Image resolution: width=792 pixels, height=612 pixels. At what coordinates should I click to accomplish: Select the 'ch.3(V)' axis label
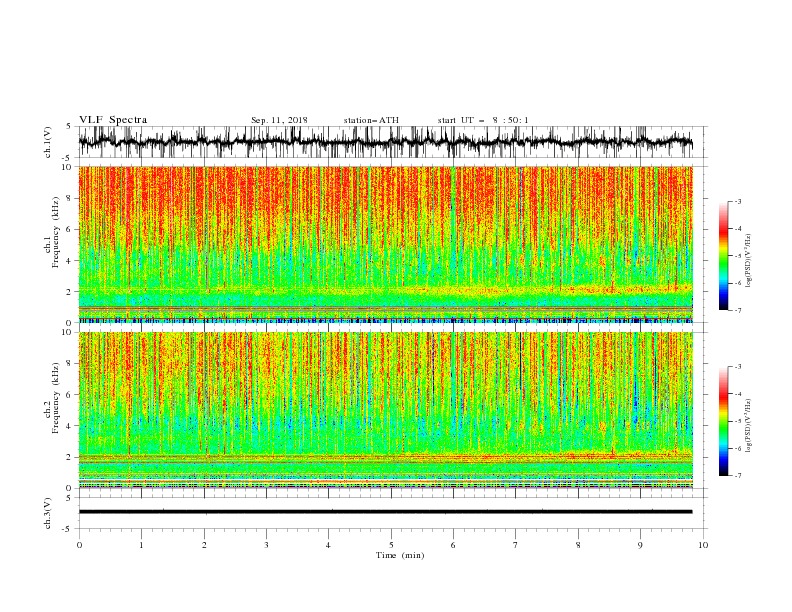pyautogui.click(x=49, y=513)
